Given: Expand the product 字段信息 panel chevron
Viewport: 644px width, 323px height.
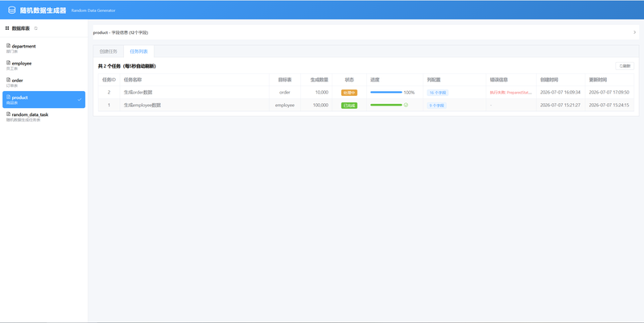Looking at the screenshot, I should 634,32.
